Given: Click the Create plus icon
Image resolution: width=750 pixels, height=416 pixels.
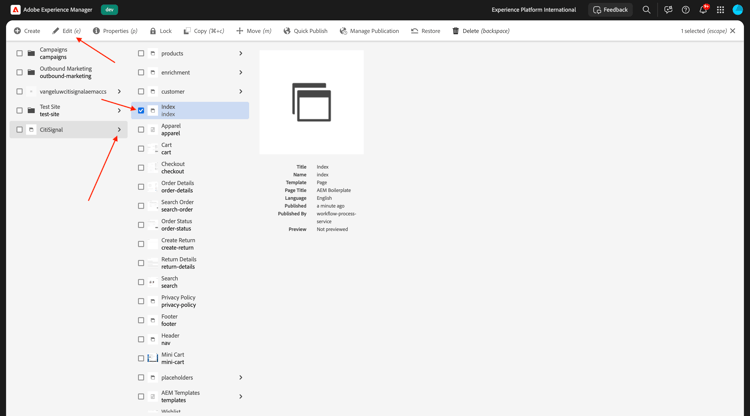Looking at the screenshot, I should [17, 31].
